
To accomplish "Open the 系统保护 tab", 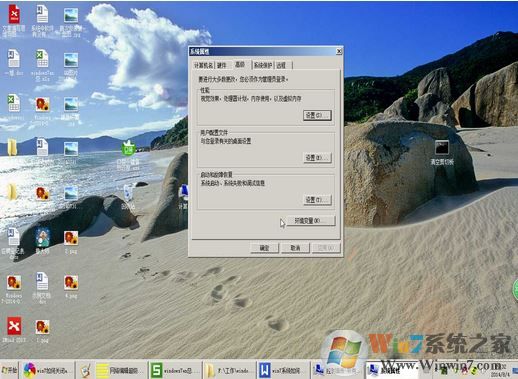I will pyautogui.click(x=263, y=65).
